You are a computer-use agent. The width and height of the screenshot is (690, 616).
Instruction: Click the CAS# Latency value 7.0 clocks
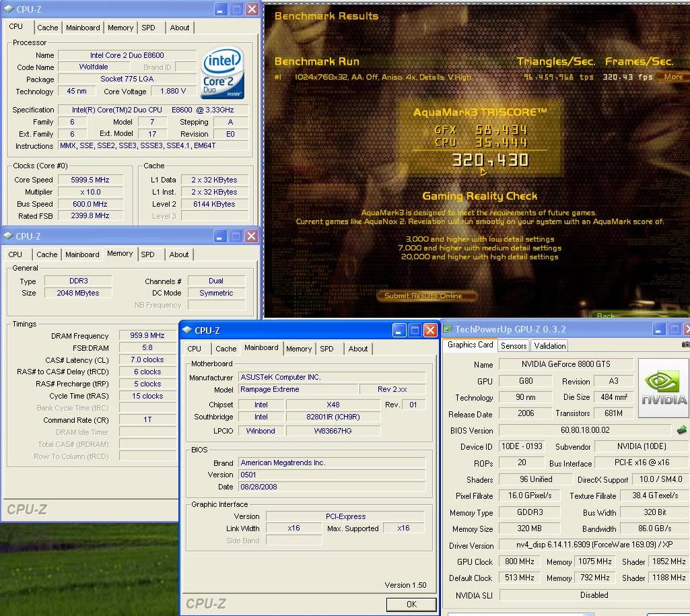pos(147,360)
